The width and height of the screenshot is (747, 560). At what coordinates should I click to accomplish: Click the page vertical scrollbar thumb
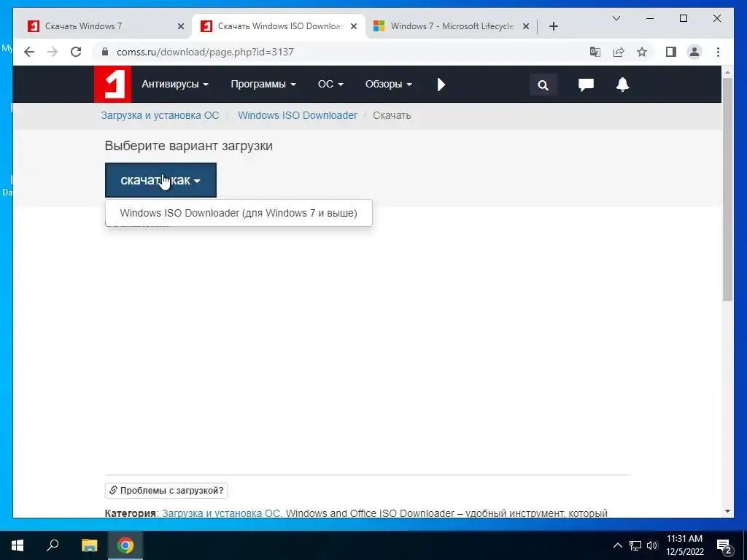point(727,190)
